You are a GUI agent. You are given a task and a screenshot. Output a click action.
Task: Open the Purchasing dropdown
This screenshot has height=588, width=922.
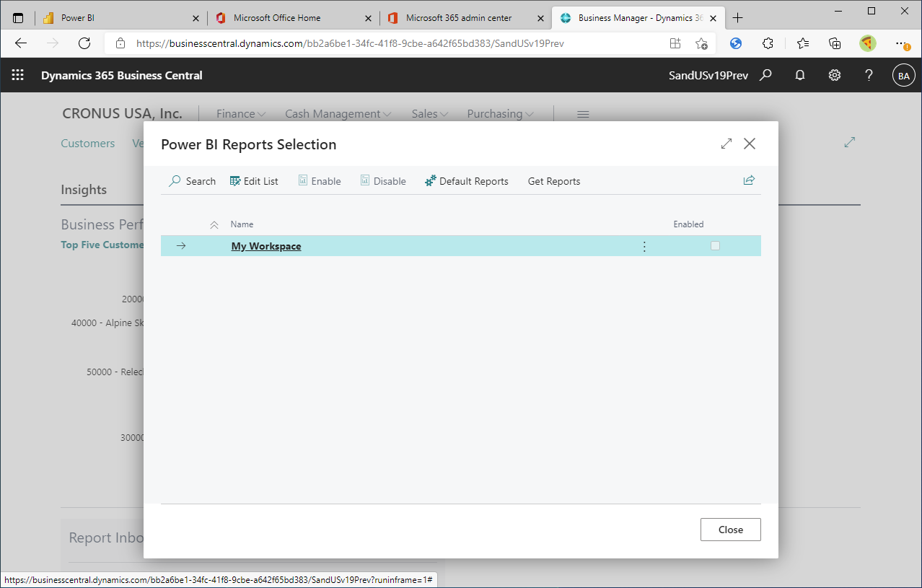[x=499, y=113]
